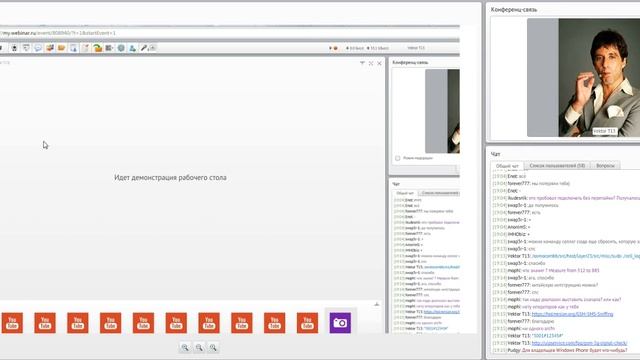Select inner window Список пользователей tab
The image size is (640, 360).
(x=439, y=193)
